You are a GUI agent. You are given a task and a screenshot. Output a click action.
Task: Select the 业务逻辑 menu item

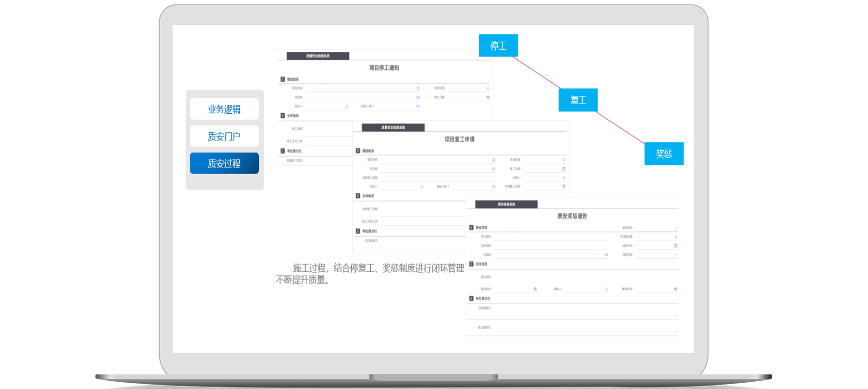click(224, 109)
